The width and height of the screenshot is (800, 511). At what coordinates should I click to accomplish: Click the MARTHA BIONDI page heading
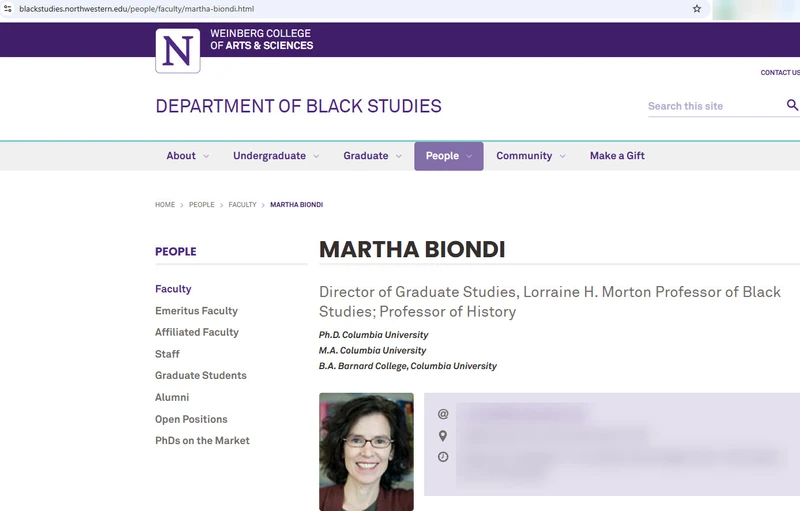click(x=412, y=249)
